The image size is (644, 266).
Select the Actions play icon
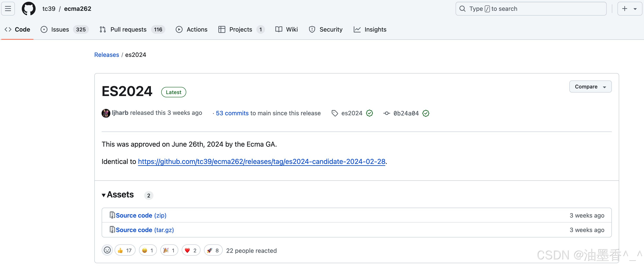[179, 29]
